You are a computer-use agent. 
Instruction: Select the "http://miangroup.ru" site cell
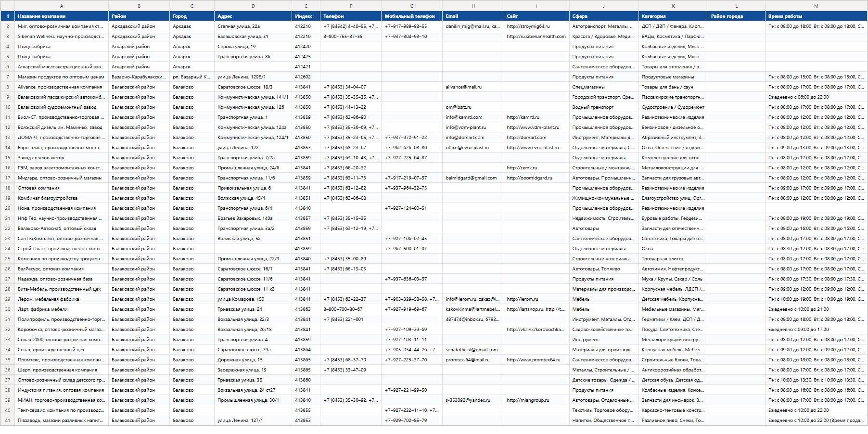[x=536, y=400]
